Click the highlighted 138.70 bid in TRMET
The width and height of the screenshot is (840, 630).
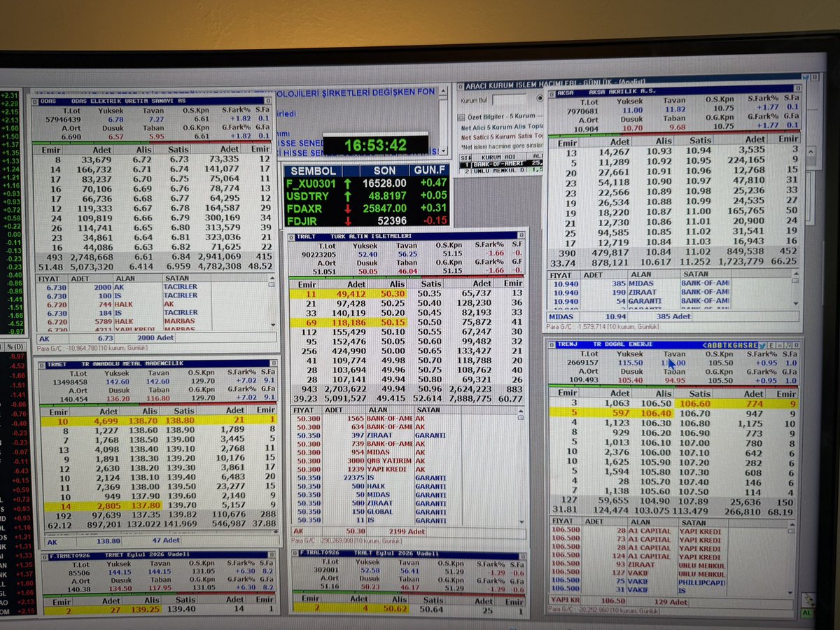pos(143,421)
